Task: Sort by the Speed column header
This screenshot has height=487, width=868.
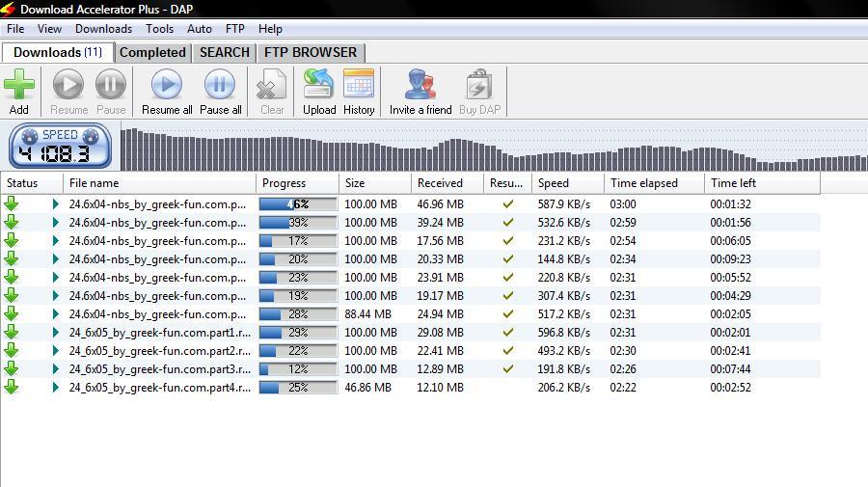Action: click(568, 183)
